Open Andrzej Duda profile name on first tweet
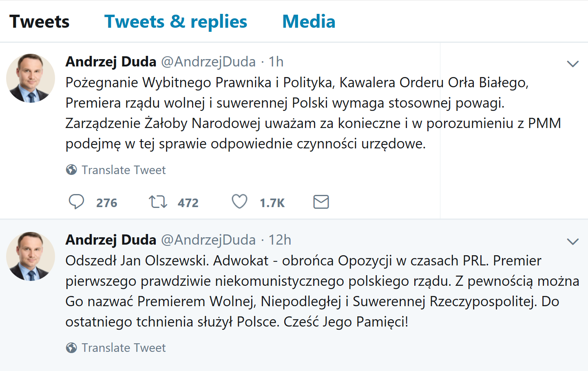Screen dimensions: 588x371 click(111, 62)
